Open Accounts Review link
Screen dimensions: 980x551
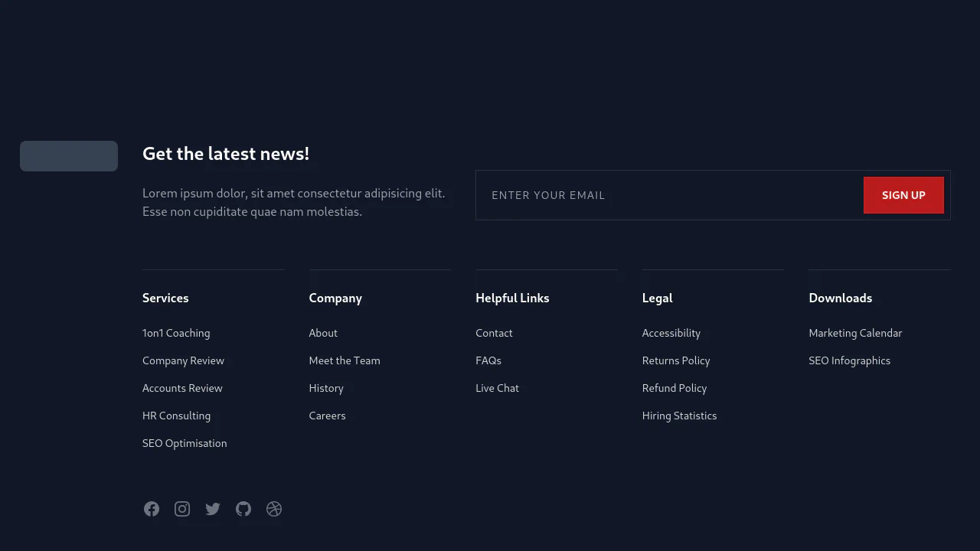[x=182, y=388]
